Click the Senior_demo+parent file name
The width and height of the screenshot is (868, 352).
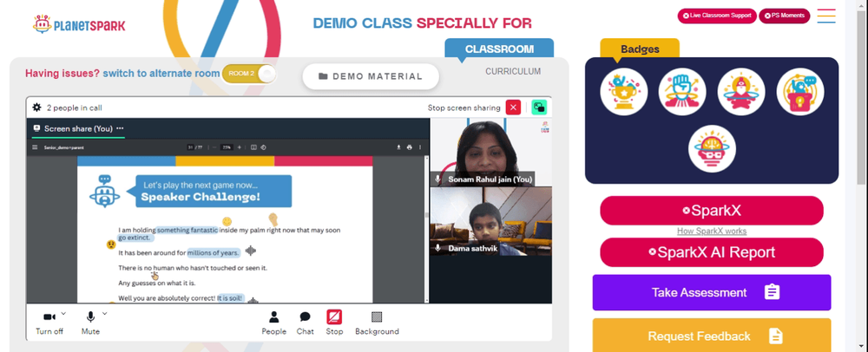(x=63, y=147)
